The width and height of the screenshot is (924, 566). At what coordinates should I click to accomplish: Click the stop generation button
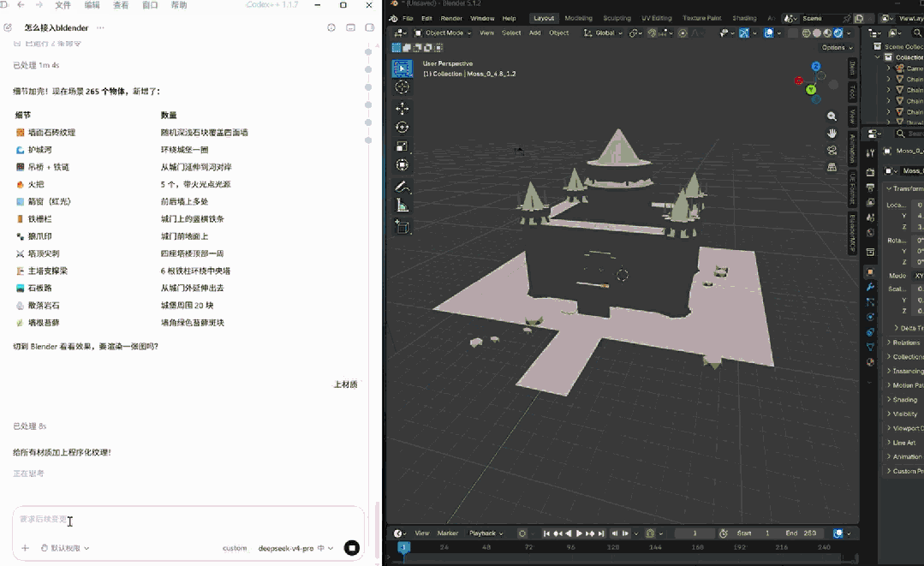352,548
